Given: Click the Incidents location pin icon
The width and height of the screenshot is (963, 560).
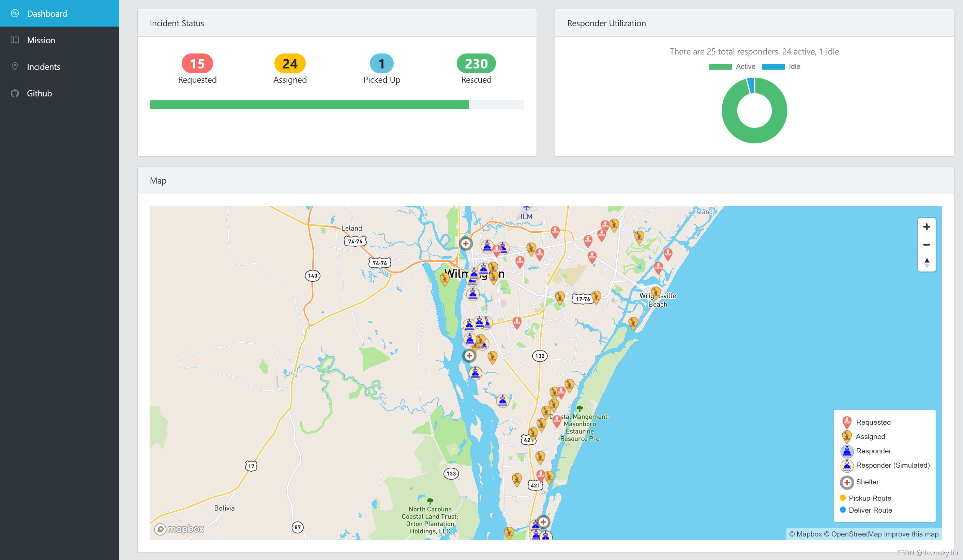Looking at the screenshot, I should coord(15,66).
